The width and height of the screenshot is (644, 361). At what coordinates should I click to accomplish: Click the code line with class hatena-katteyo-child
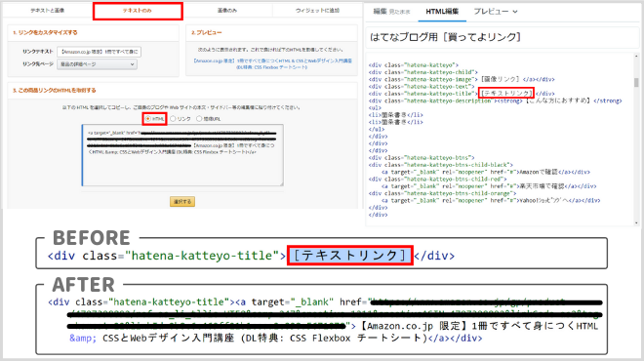pyautogui.click(x=423, y=72)
